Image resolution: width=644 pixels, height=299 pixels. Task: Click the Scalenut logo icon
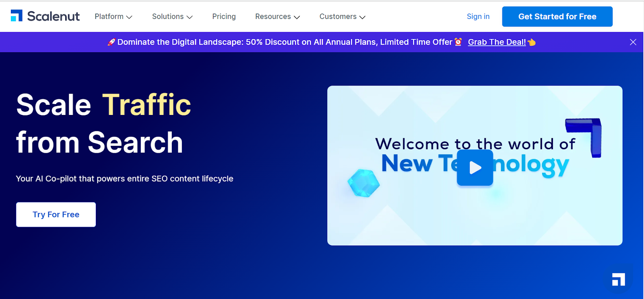pyautogui.click(x=17, y=16)
